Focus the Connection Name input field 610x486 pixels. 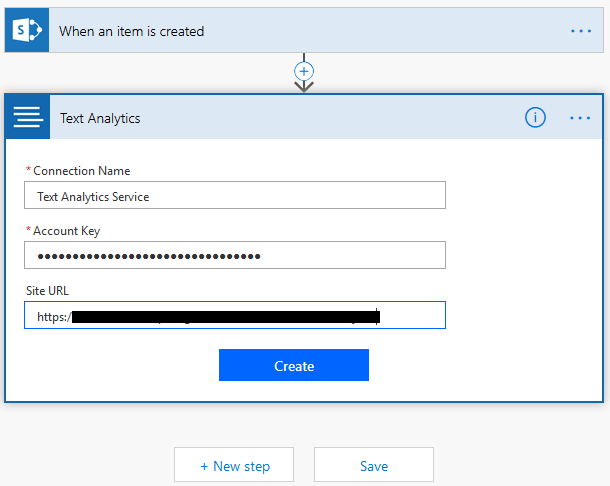[235, 195]
